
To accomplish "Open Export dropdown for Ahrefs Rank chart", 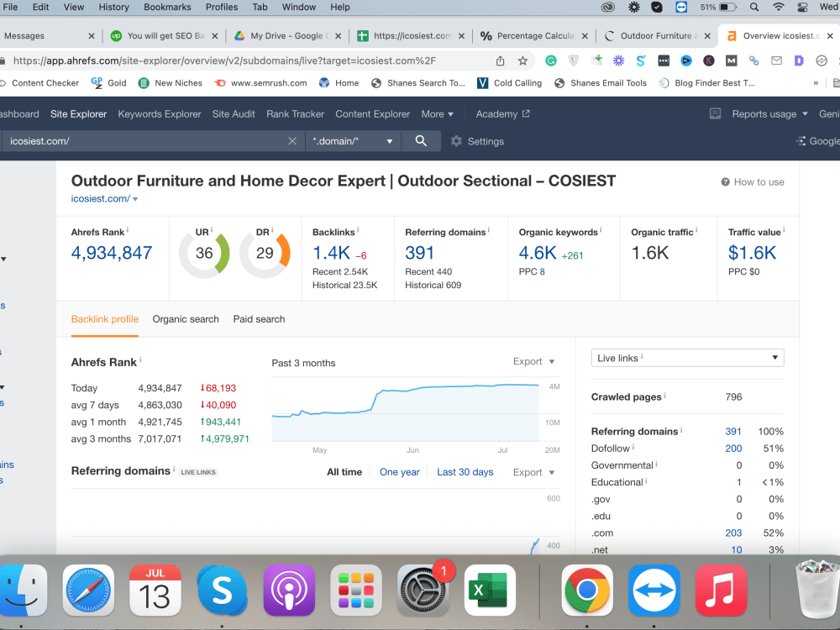I will tap(533, 361).
